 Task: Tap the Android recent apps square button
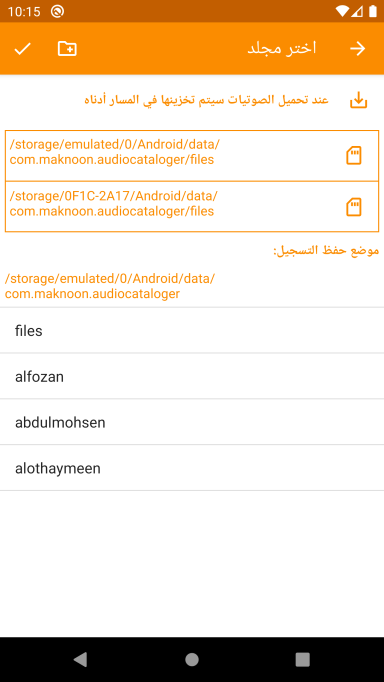[x=303, y=659]
